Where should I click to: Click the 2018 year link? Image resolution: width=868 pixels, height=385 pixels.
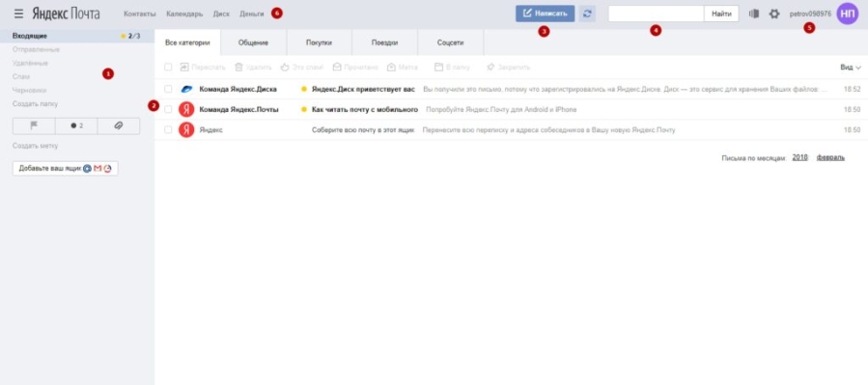coord(799,157)
